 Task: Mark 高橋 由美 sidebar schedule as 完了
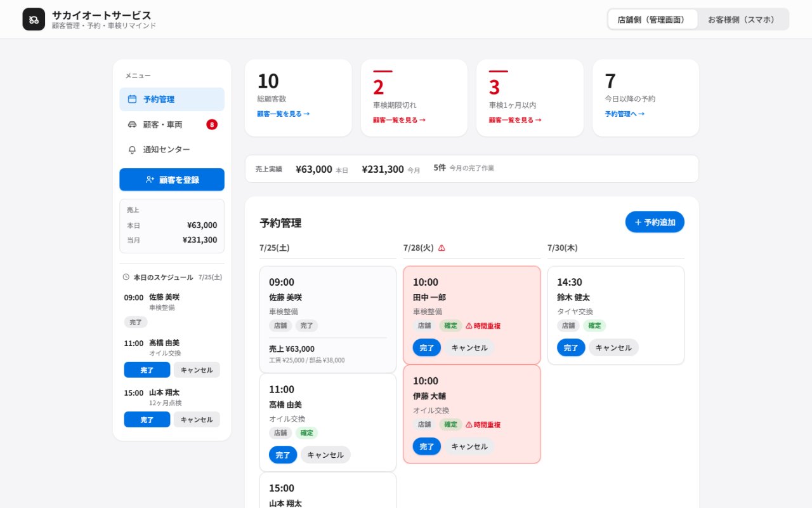[147, 370]
